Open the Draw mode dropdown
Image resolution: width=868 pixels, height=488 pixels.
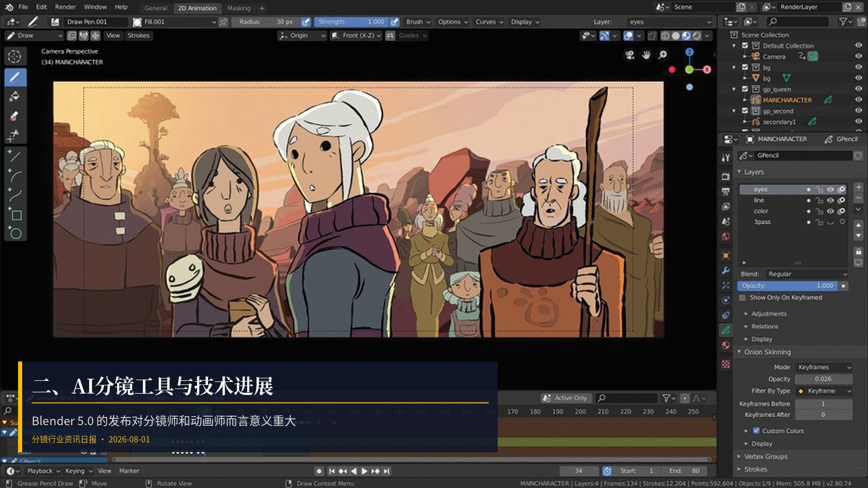(x=34, y=35)
